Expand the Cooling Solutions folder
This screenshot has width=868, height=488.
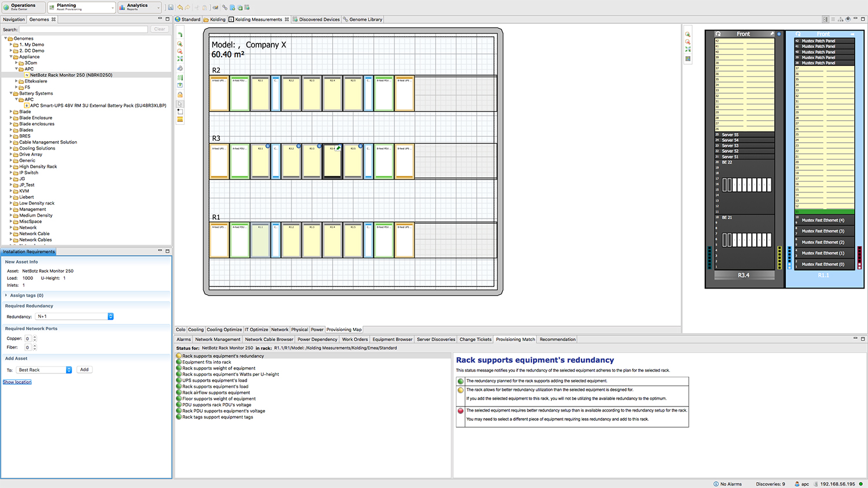pos(11,149)
